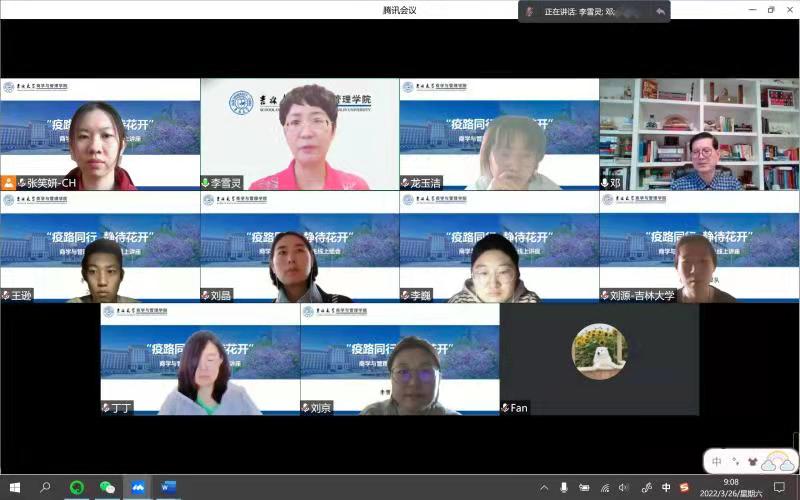Launch the Word app from the taskbar

tap(168, 487)
